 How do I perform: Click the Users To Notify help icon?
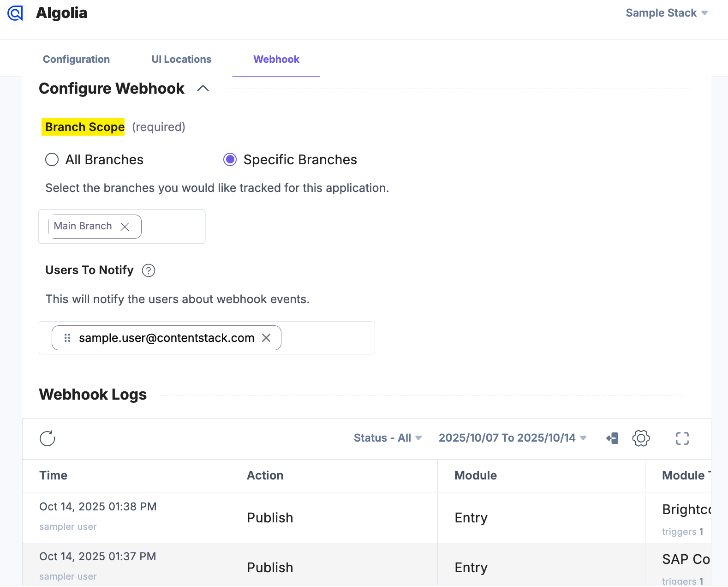[149, 270]
